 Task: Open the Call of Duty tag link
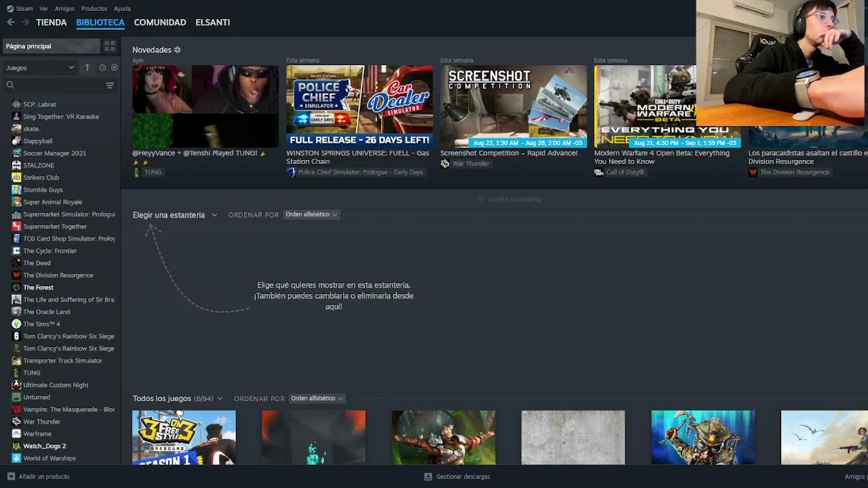coord(625,172)
